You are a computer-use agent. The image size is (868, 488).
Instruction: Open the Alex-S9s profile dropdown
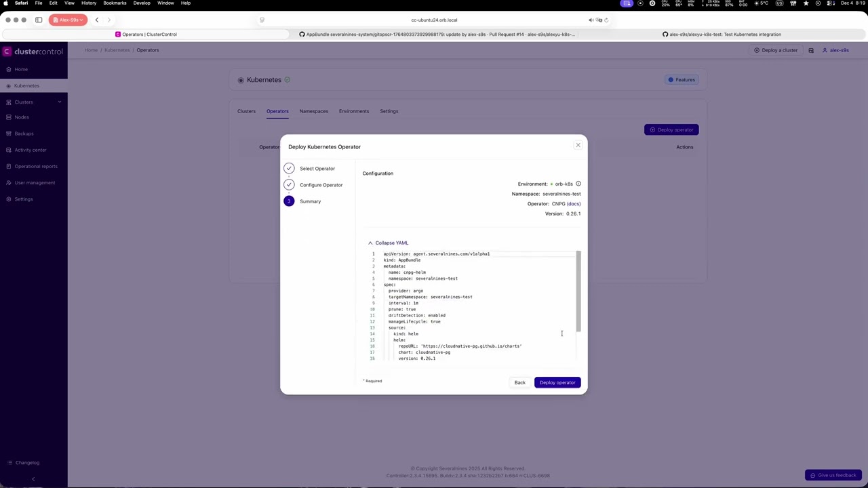point(68,20)
